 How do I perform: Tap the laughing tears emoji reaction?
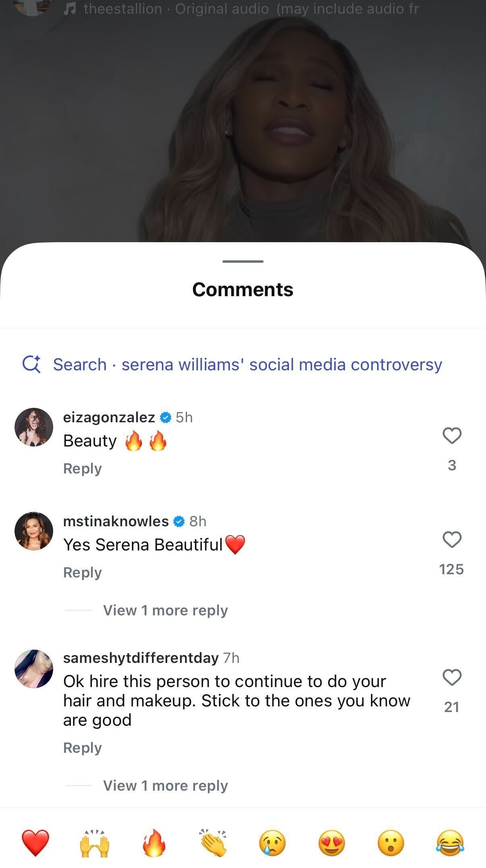(x=450, y=843)
